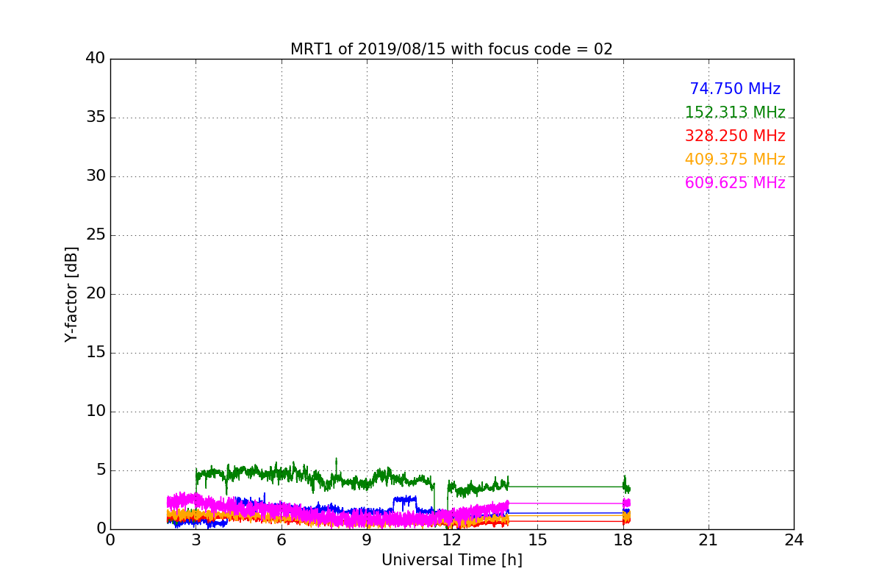Viewport: 882px width, 588px height.
Task: Click the x-axis tick label 24
Action: tap(794, 540)
